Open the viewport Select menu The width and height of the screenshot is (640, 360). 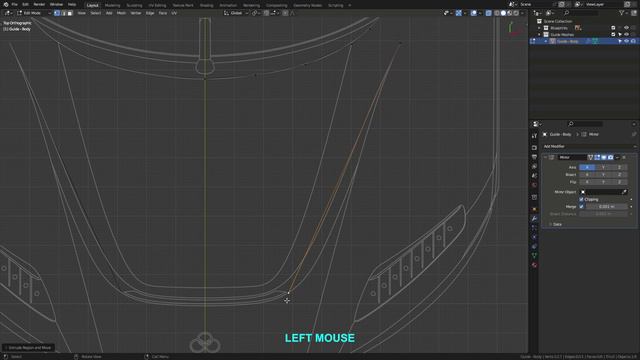point(96,13)
